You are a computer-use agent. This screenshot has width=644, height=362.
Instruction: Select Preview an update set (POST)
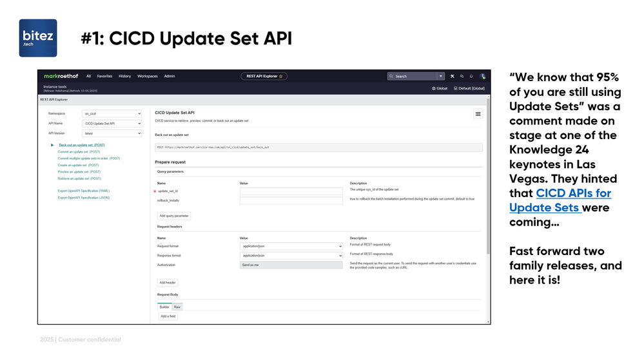pyautogui.click(x=79, y=172)
